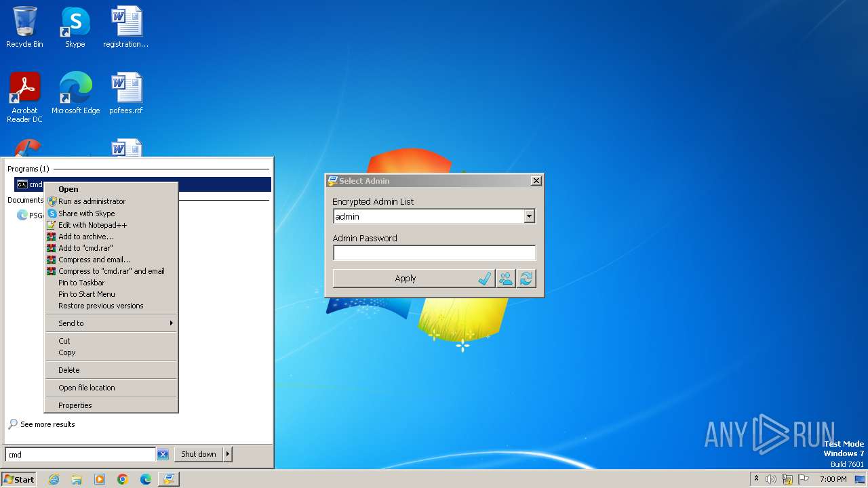The width and height of the screenshot is (868, 488).
Task: Choose Delete from the context menu
Action: [111, 370]
